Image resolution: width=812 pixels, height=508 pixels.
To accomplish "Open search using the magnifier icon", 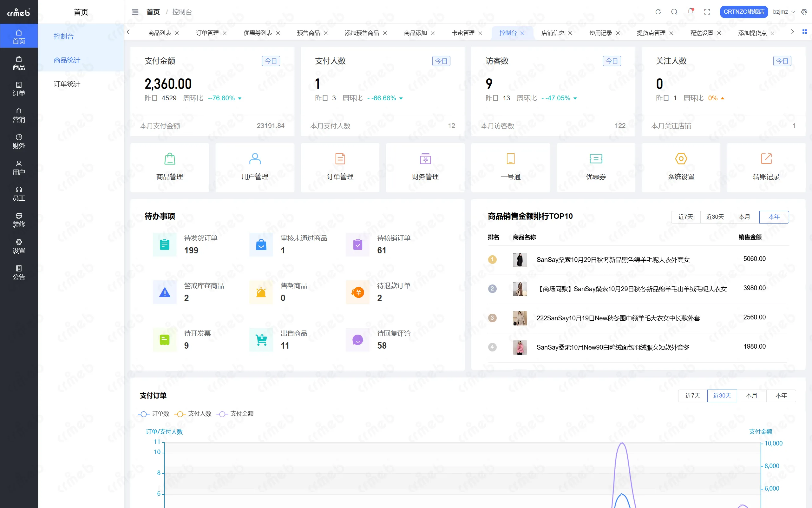I will [x=674, y=12].
